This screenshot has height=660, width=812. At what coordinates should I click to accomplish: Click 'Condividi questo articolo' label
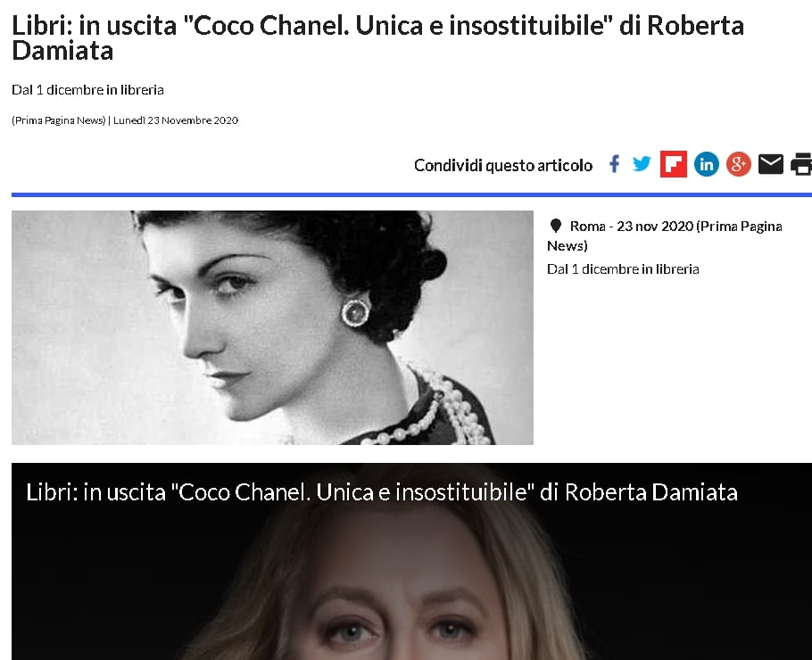[x=503, y=165]
